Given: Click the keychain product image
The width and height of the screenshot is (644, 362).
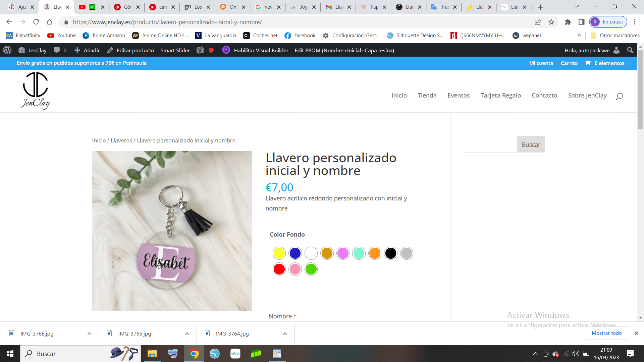Looking at the screenshot, I should pyautogui.click(x=172, y=231).
